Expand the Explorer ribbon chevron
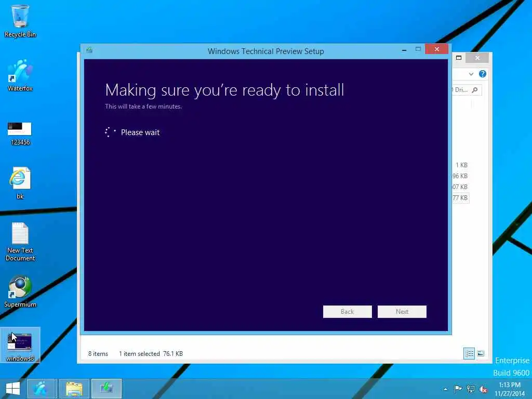Image resolution: width=532 pixels, height=399 pixels. pyautogui.click(x=471, y=74)
